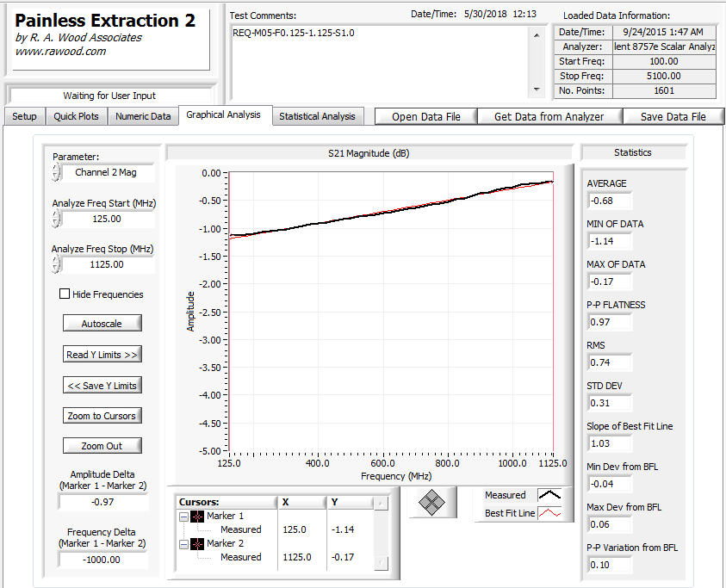Click the P-P FLATNESS value 0.97
The width and height of the screenshot is (726, 588).
(610, 322)
